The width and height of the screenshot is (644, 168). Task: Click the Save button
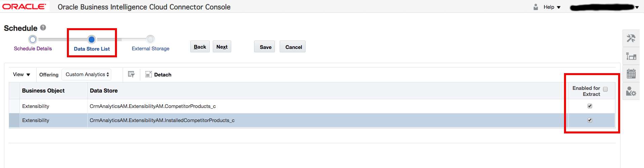point(266,47)
